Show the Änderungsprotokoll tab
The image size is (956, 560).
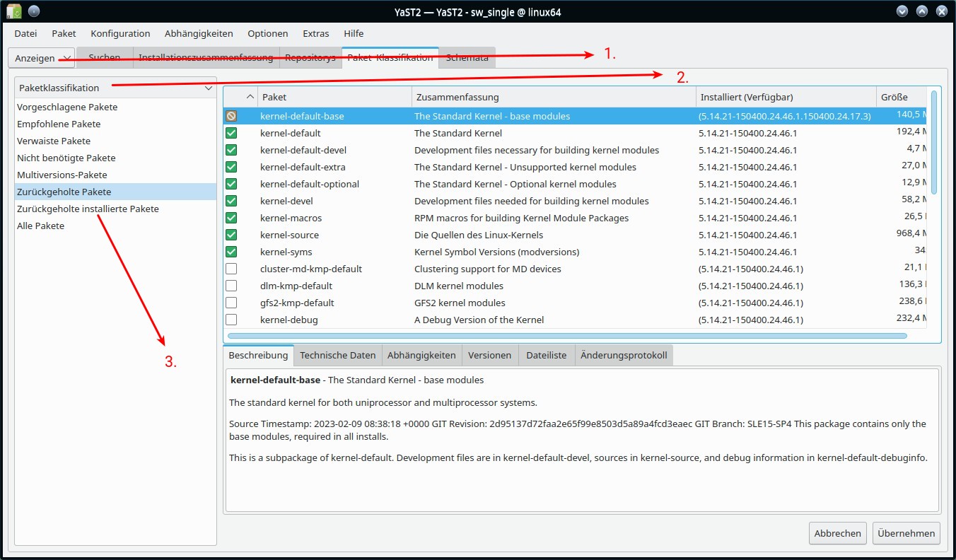click(x=624, y=355)
